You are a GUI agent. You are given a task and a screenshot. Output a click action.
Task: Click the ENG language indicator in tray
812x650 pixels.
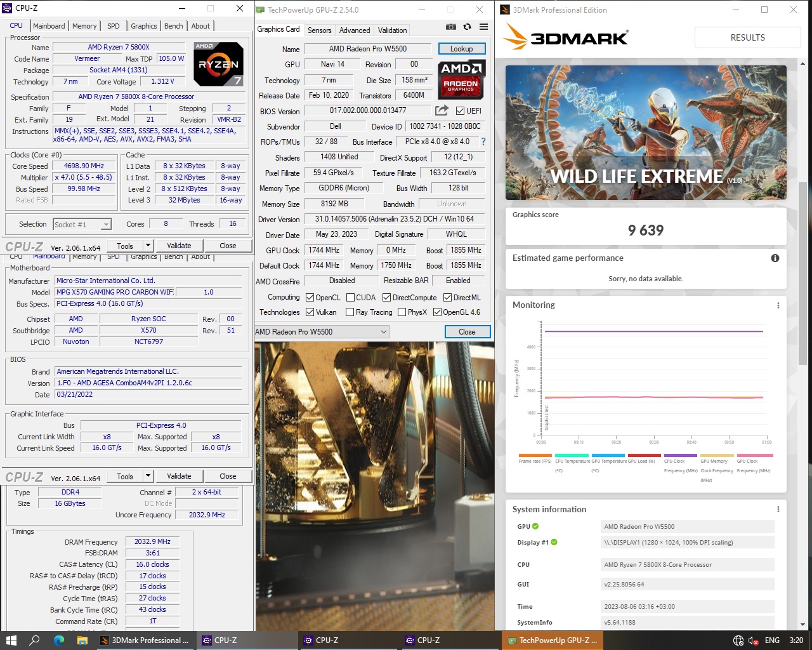point(772,640)
